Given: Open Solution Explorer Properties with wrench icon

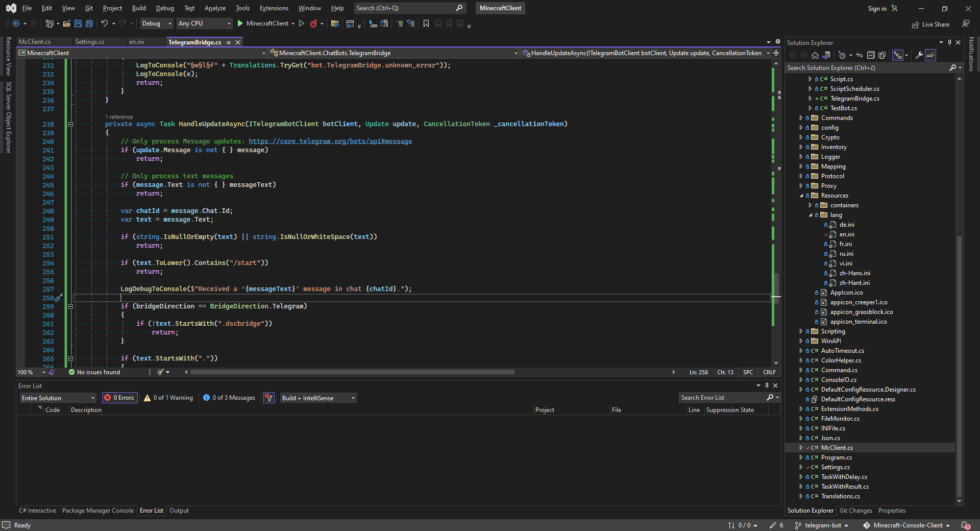Looking at the screenshot, I should tap(919, 55).
